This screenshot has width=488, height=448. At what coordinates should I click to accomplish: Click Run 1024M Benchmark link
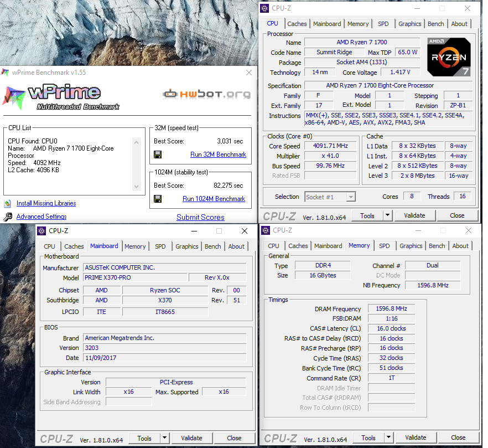pyautogui.click(x=214, y=199)
